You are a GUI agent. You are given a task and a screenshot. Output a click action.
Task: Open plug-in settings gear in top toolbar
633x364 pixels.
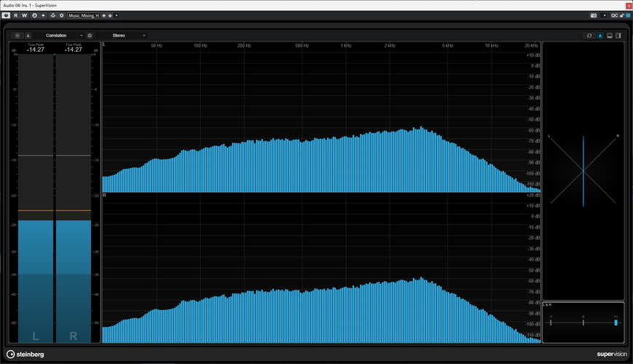click(62, 15)
